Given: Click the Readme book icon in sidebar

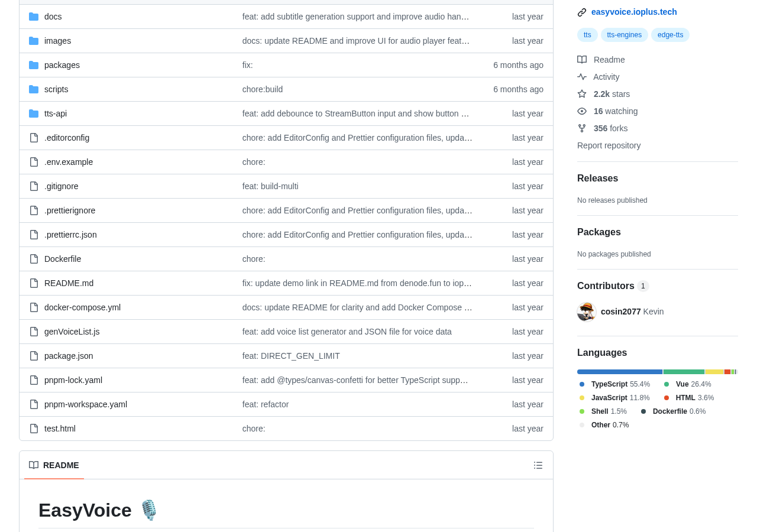Looking at the screenshot, I should point(582,60).
